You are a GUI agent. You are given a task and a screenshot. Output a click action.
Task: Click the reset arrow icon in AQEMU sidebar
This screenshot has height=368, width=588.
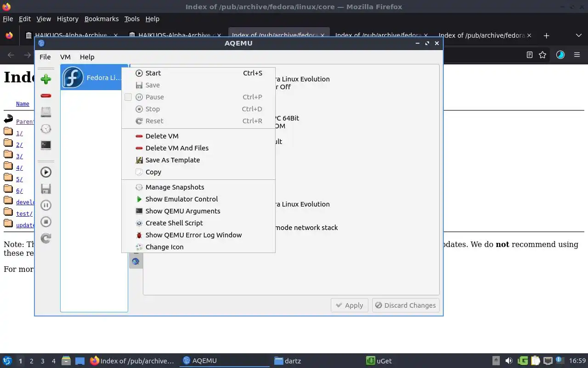click(46, 238)
